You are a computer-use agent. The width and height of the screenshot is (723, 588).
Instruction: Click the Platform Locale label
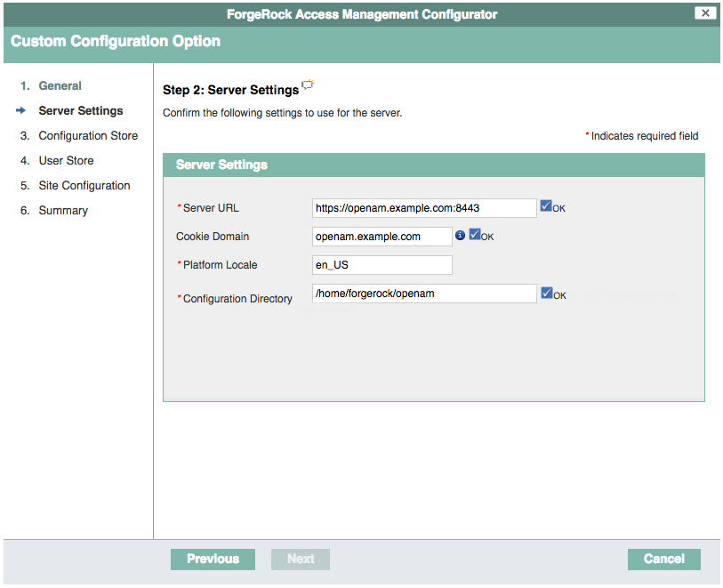tap(220, 265)
